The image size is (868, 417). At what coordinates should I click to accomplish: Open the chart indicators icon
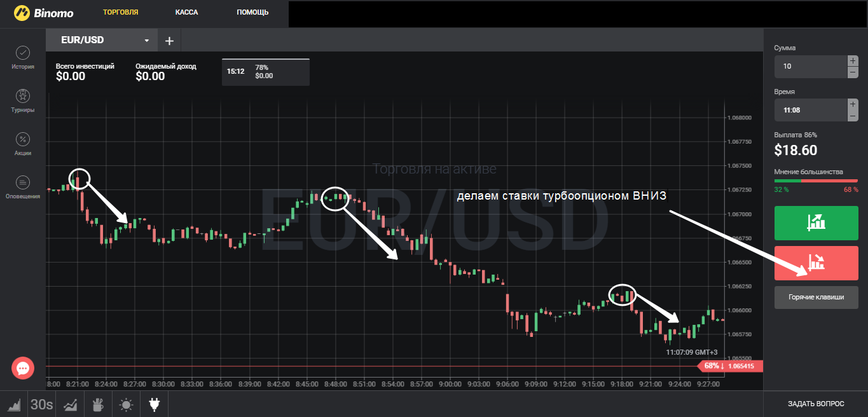(70, 404)
